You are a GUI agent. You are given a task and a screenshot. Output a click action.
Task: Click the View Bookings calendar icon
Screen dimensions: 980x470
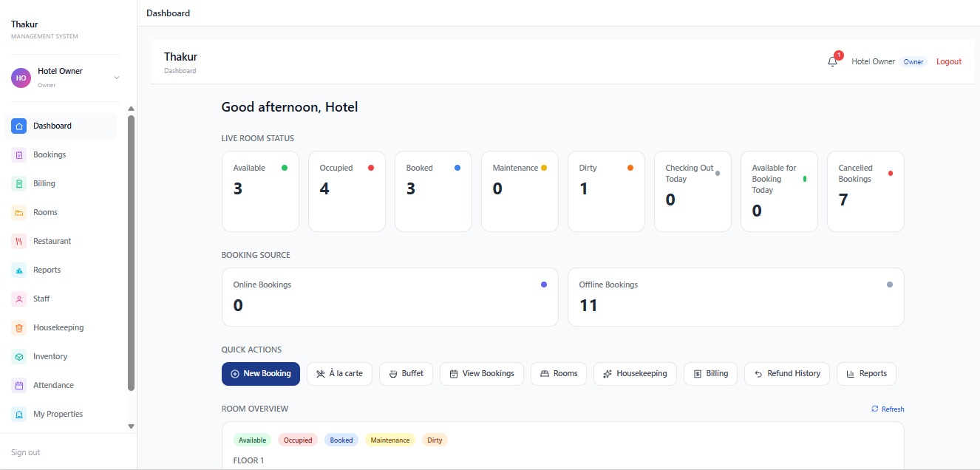pos(454,374)
